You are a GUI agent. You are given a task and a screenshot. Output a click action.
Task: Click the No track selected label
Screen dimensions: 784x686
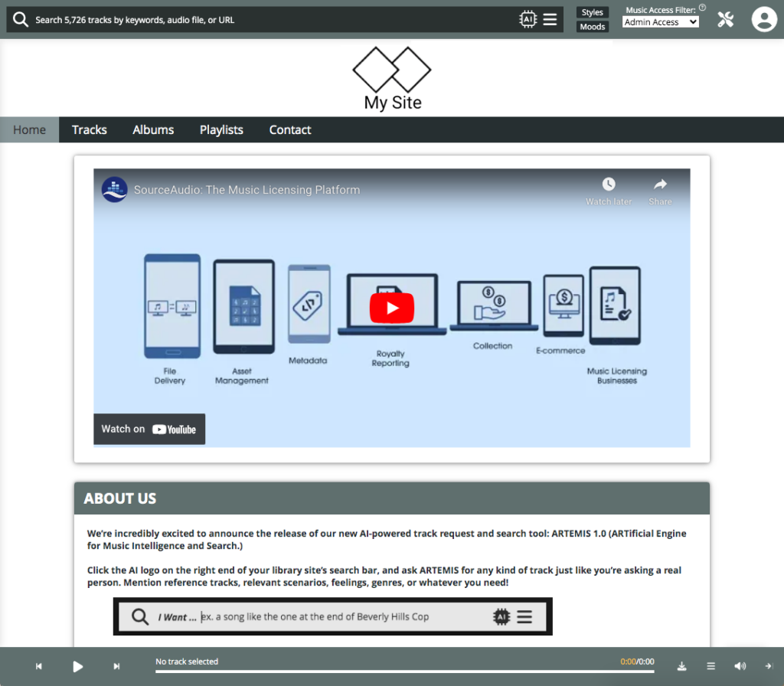187,661
